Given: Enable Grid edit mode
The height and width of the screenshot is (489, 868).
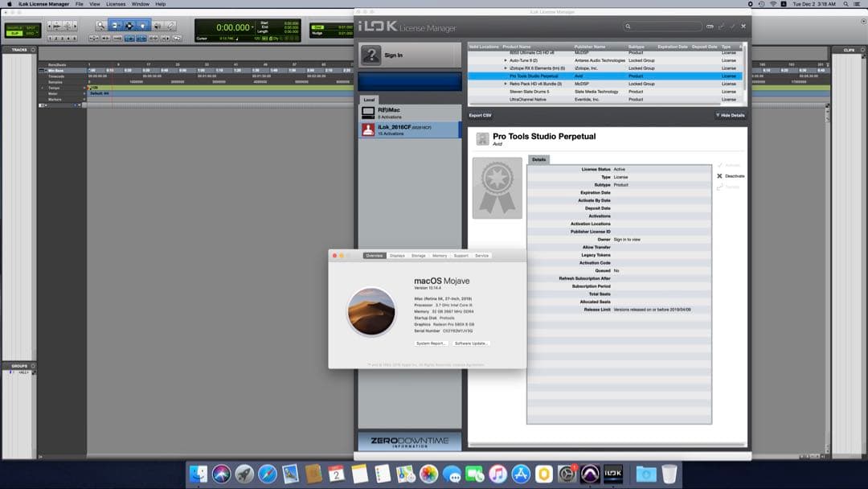Looking at the screenshot, I should click(31, 34).
